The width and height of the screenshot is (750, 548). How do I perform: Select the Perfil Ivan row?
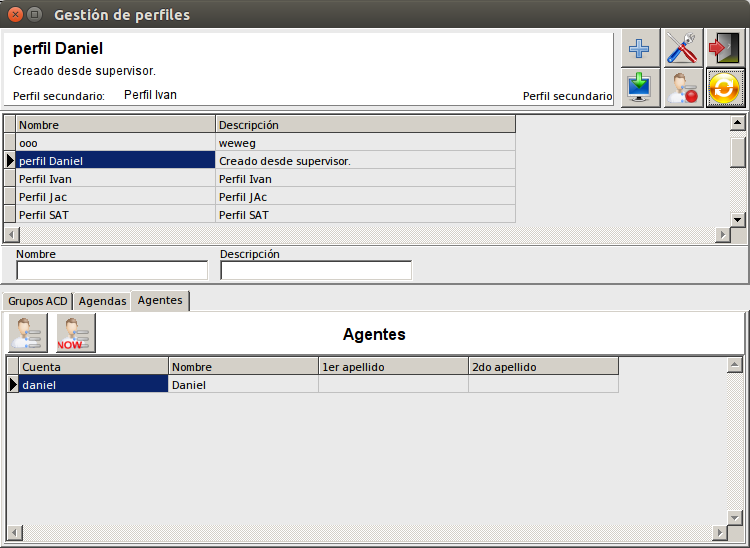click(x=115, y=179)
